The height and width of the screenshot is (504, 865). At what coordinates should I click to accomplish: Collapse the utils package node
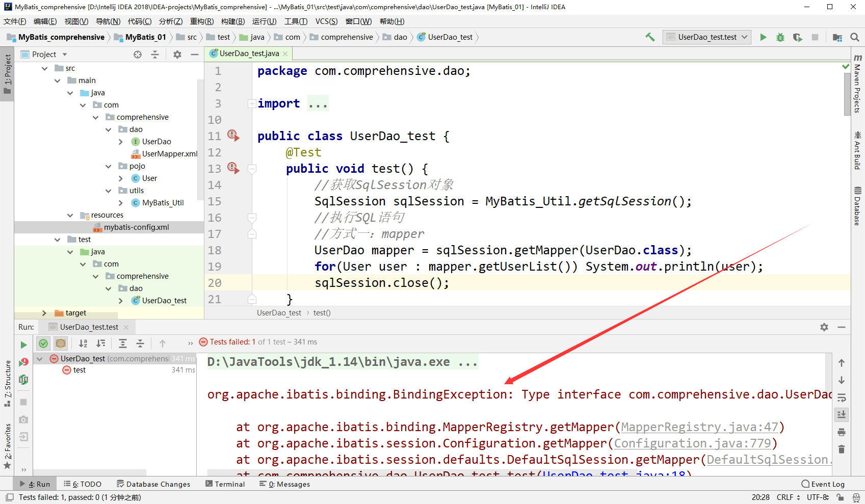[x=108, y=191]
